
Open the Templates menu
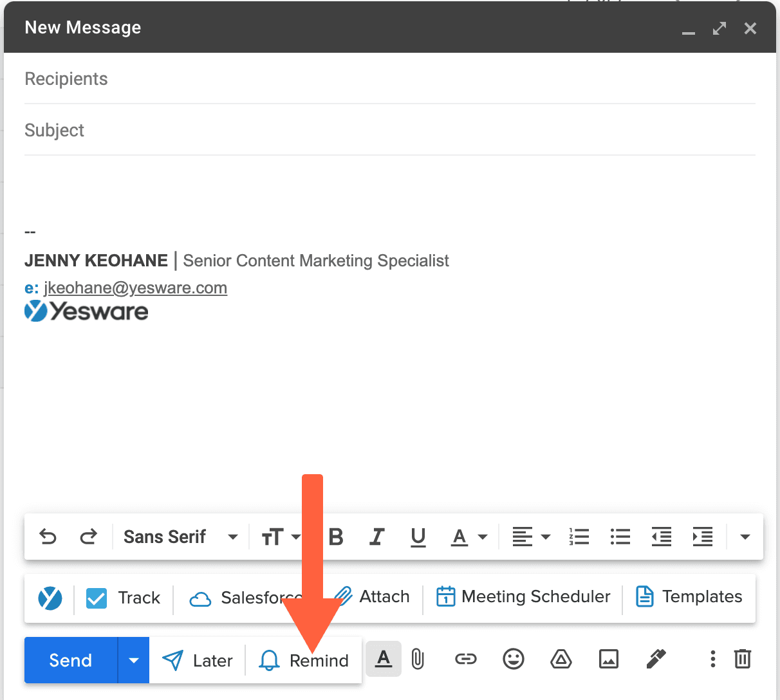pyautogui.click(x=689, y=597)
